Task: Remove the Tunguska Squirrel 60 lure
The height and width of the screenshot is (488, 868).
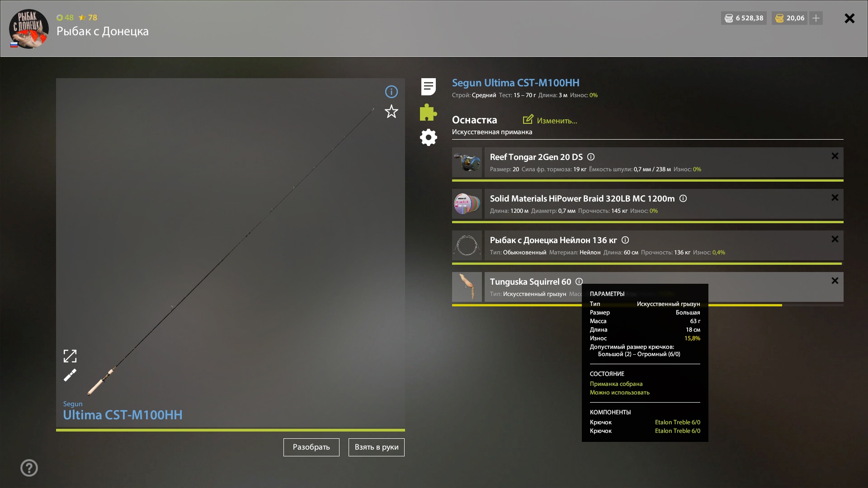Action: tap(835, 281)
